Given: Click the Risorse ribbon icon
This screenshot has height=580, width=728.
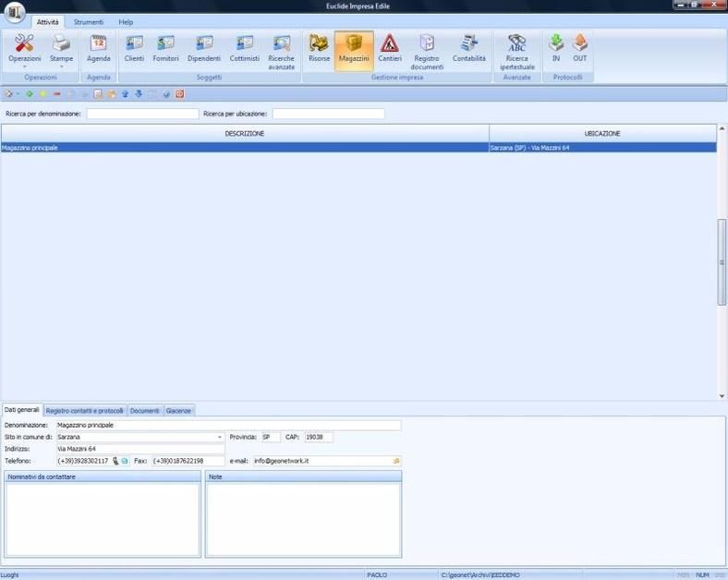Looking at the screenshot, I should [319, 48].
